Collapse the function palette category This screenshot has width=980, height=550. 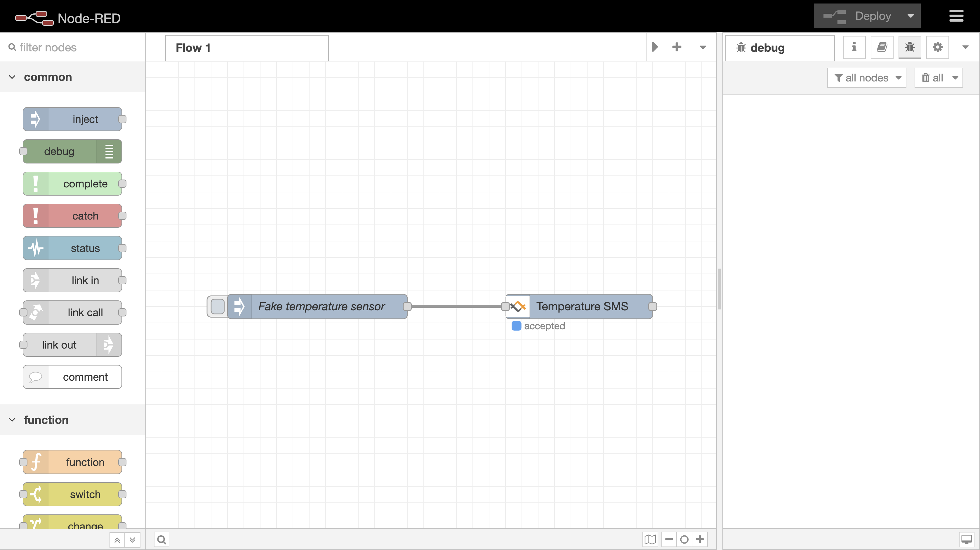click(x=12, y=420)
